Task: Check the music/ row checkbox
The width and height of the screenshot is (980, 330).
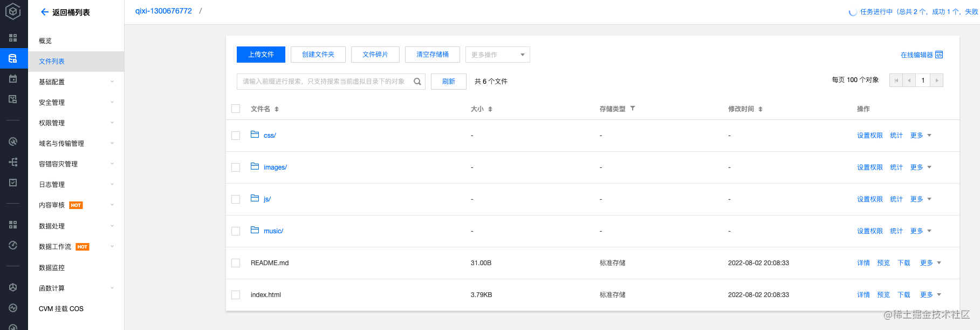Action: [x=236, y=231]
